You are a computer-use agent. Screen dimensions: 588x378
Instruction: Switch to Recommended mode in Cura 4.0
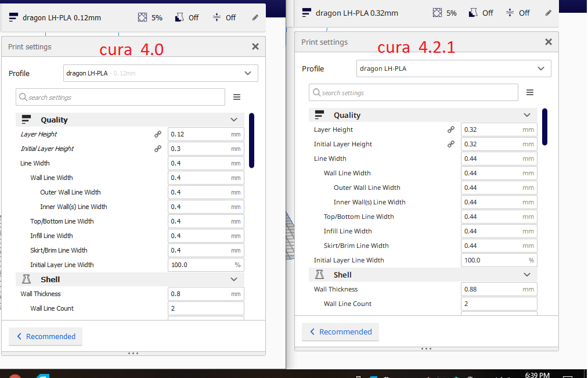(46, 336)
